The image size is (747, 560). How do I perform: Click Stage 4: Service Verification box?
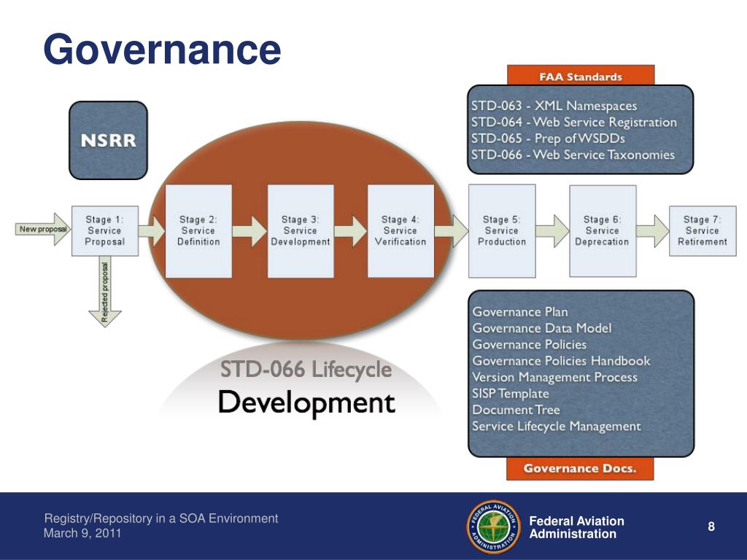(x=400, y=231)
